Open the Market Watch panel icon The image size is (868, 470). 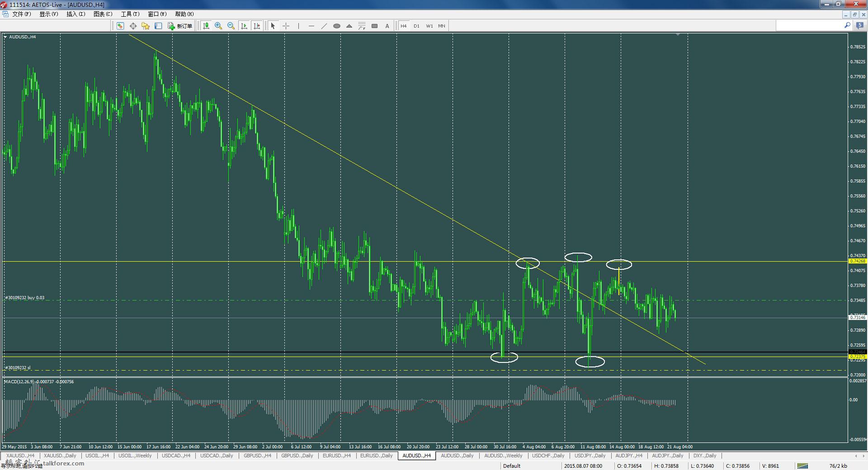[x=120, y=26]
